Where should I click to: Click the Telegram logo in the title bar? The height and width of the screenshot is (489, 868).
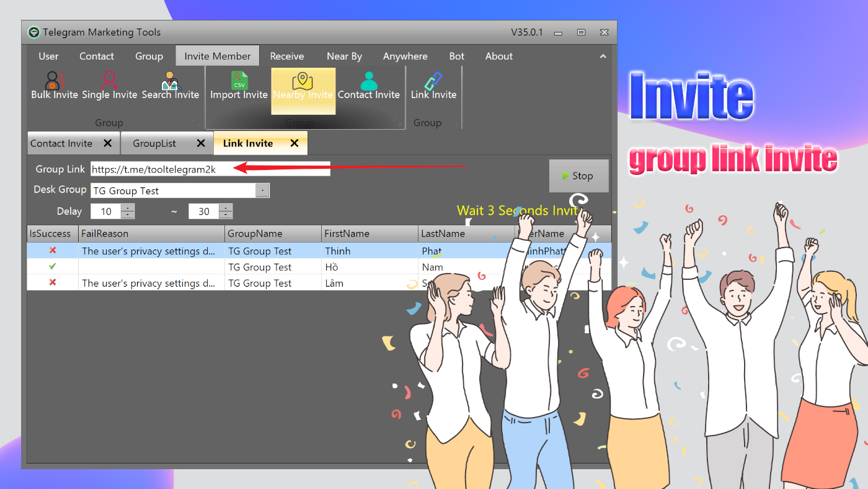point(33,32)
